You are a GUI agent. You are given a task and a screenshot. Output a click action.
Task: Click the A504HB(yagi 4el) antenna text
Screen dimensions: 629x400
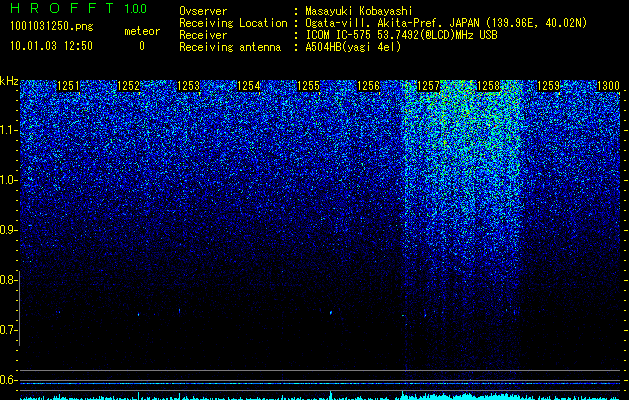coord(353,47)
